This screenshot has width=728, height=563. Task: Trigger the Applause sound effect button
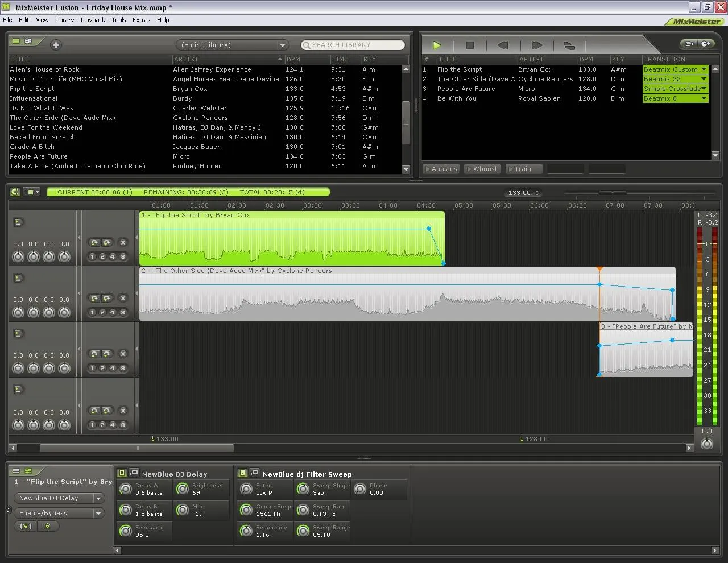pos(441,168)
